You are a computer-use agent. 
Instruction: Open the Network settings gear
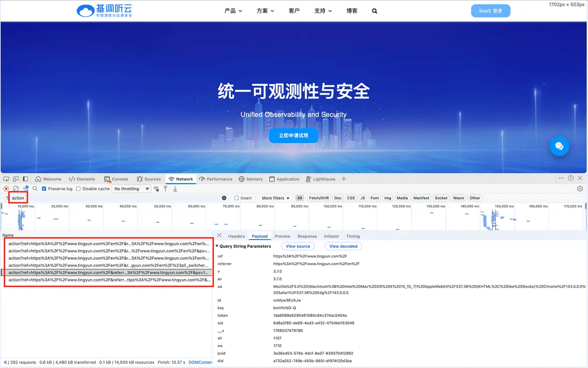(580, 189)
